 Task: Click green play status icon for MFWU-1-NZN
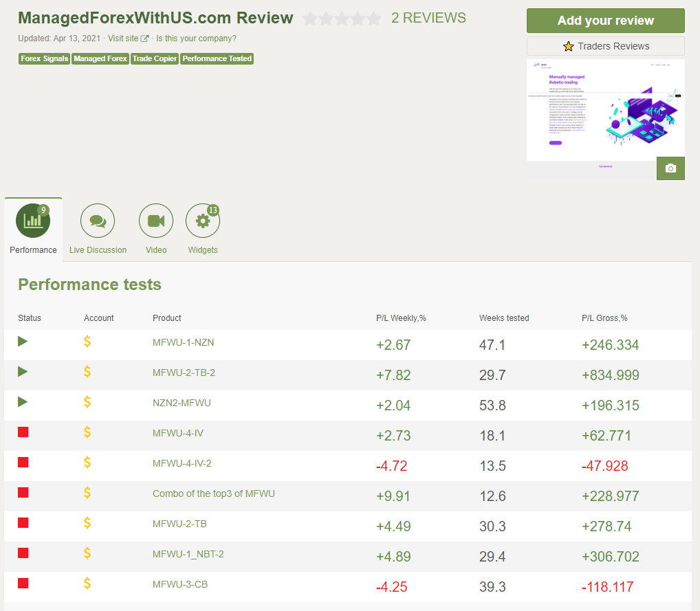click(x=23, y=342)
